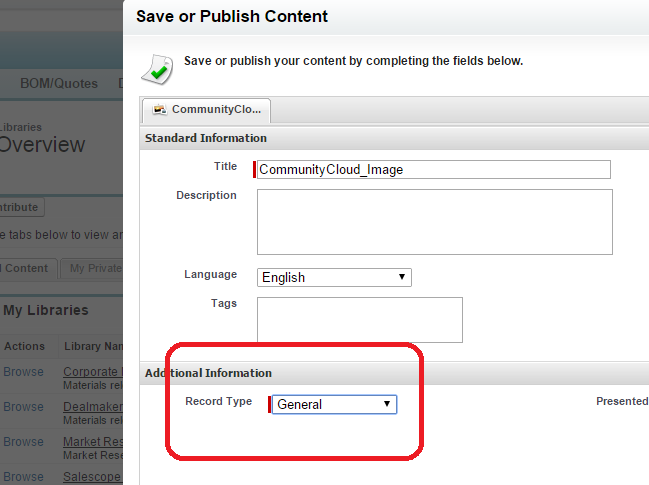Click into the Title text field
This screenshot has height=485, width=649.
coord(433,169)
